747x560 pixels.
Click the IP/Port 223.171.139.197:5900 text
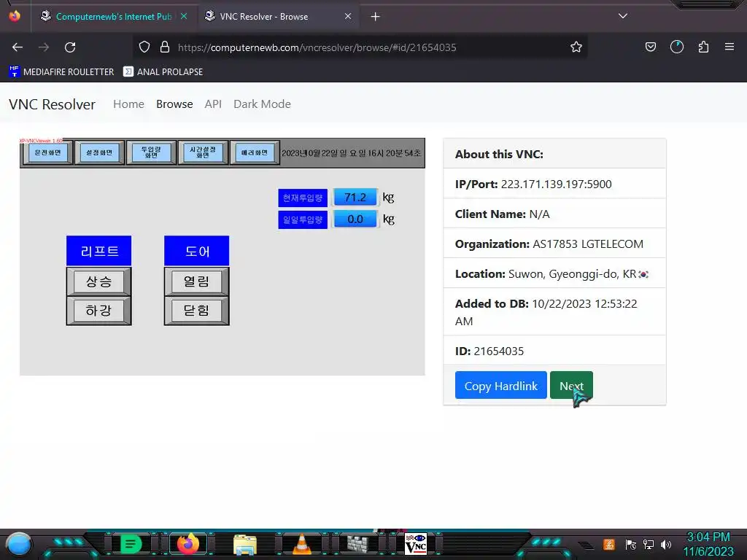[x=533, y=184]
